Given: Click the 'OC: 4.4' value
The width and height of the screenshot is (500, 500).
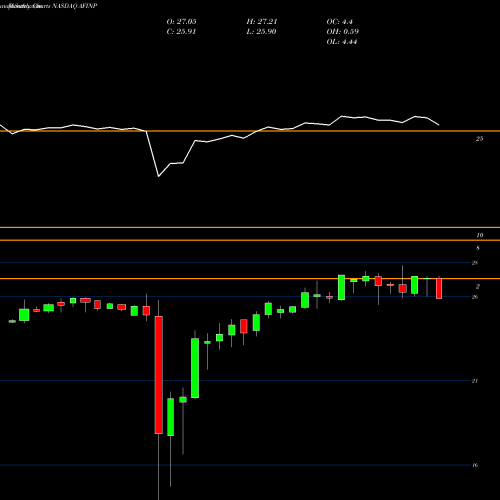Looking at the screenshot, I should 339,22.
